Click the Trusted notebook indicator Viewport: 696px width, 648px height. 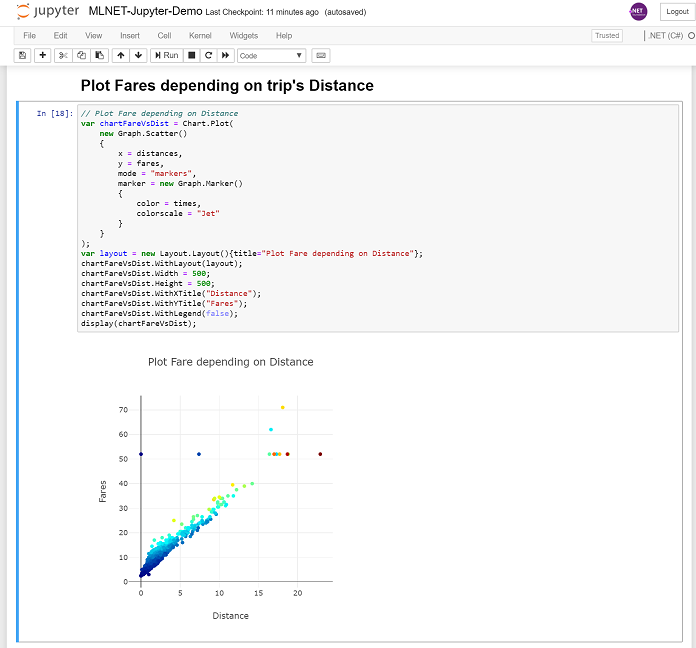pyautogui.click(x=607, y=36)
